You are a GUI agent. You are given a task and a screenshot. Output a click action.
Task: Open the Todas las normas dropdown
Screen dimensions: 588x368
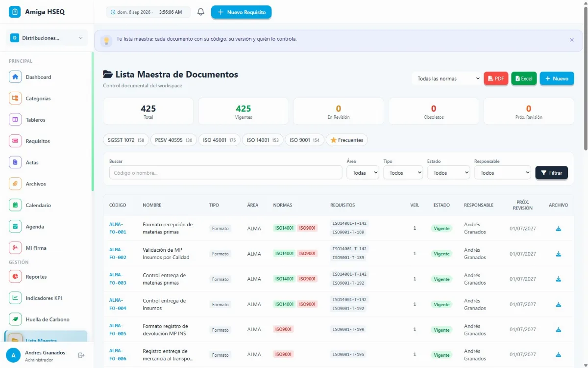447,79
